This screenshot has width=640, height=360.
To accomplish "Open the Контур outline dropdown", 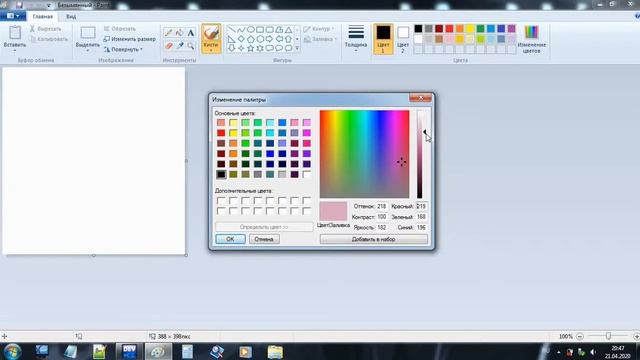I will point(319,29).
